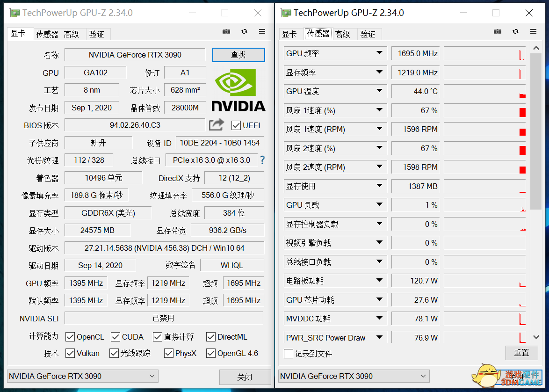Click the 120.7 W board power value
Image resolution: width=549 pixels, height=392 pixels.
click(415, 281)
